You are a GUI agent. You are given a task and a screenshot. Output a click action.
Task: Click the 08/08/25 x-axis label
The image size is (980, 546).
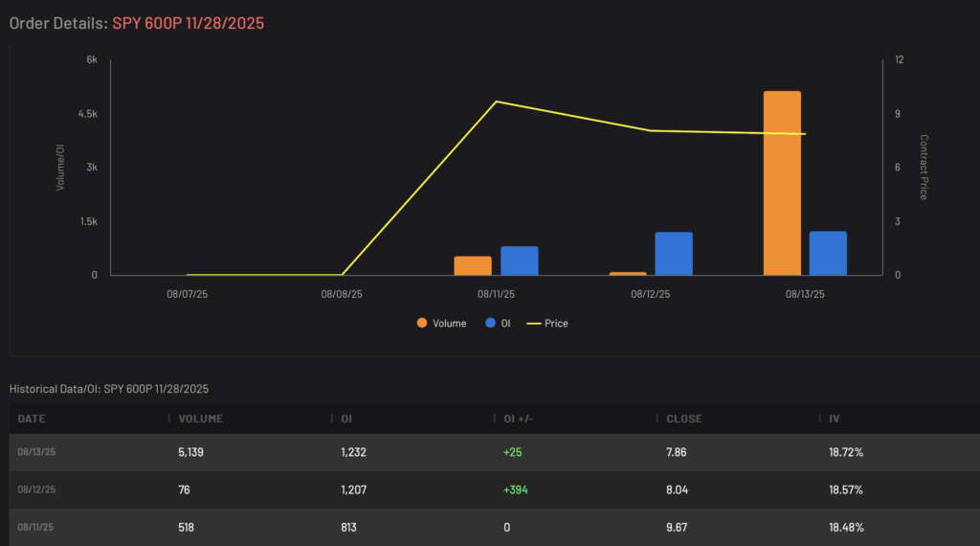click(342, 294)
